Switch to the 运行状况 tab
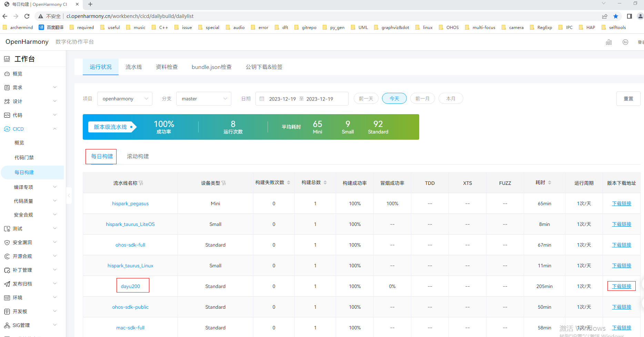644x337 pixels. [101, 67]
